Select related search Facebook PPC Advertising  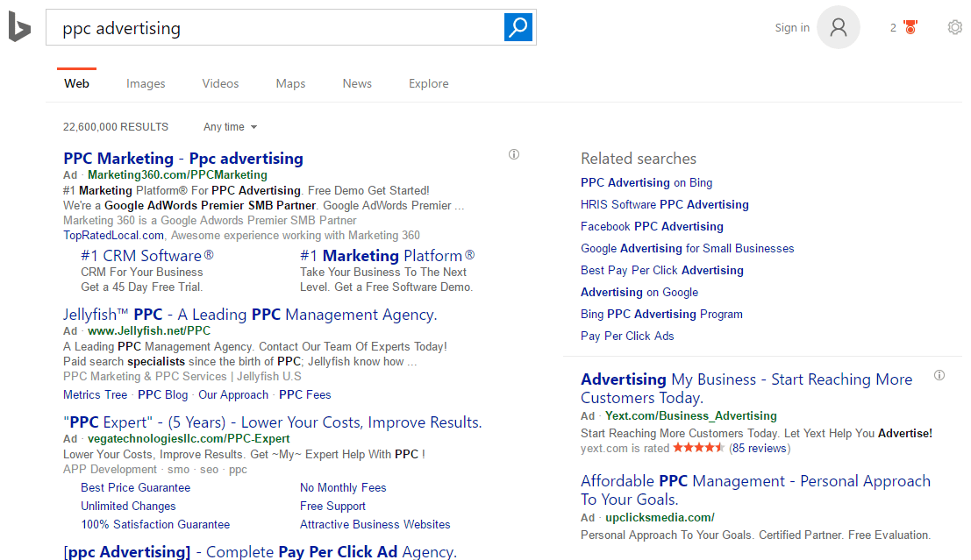[x=652, y=226]
